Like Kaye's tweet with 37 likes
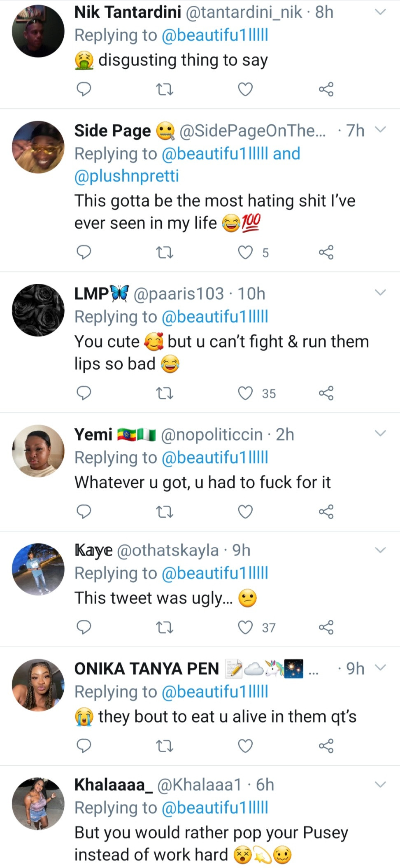The image size is (400, 868). (x=246, y=627)
